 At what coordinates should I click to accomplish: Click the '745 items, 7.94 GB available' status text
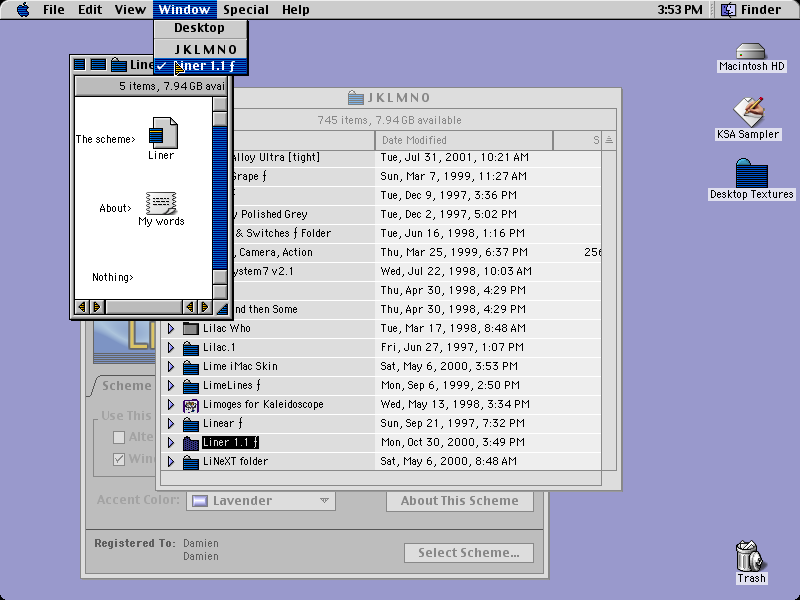[389, 120]
